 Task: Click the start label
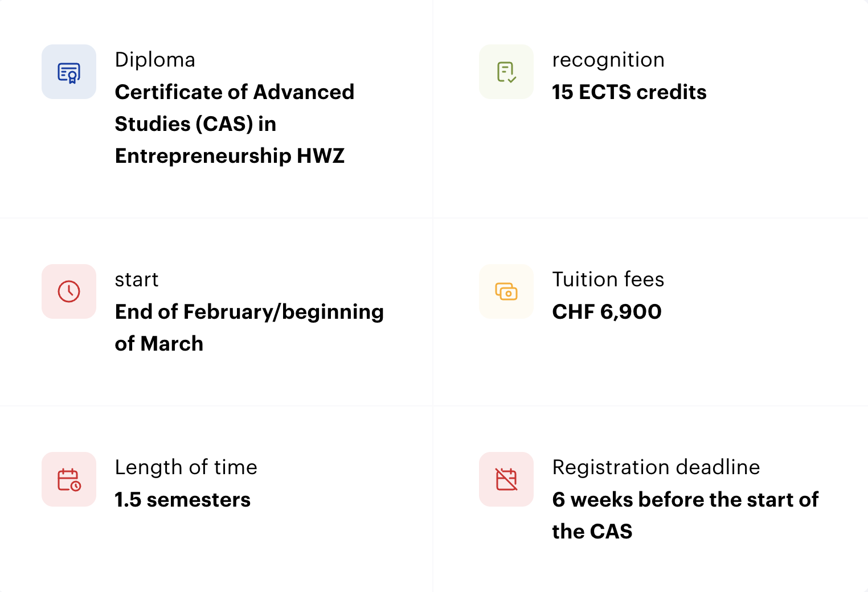pyautogui.click(x=137, y=279)
